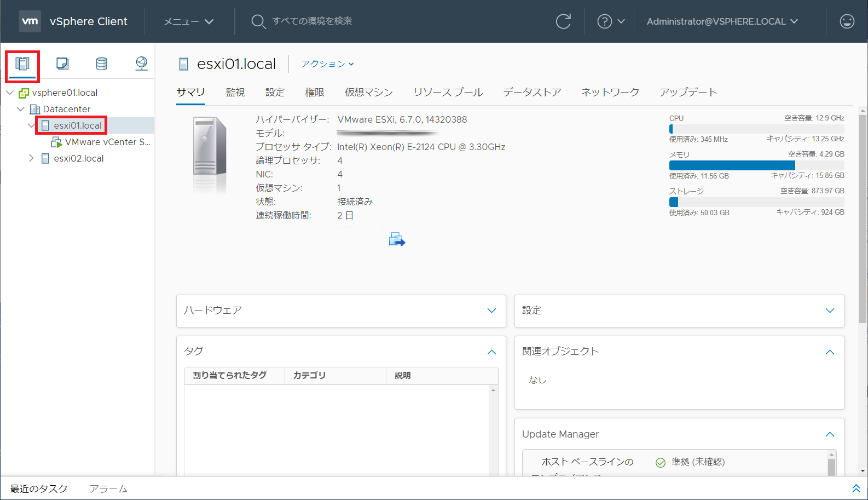Open the VMs and Templates view icon
Viewport: 868px width, 500px height.
coord(62,64)
